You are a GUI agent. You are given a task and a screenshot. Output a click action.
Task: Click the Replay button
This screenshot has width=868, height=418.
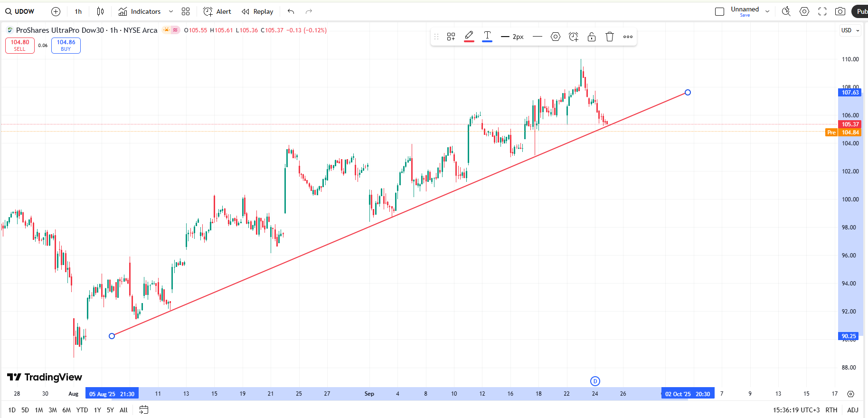point(257,11)
